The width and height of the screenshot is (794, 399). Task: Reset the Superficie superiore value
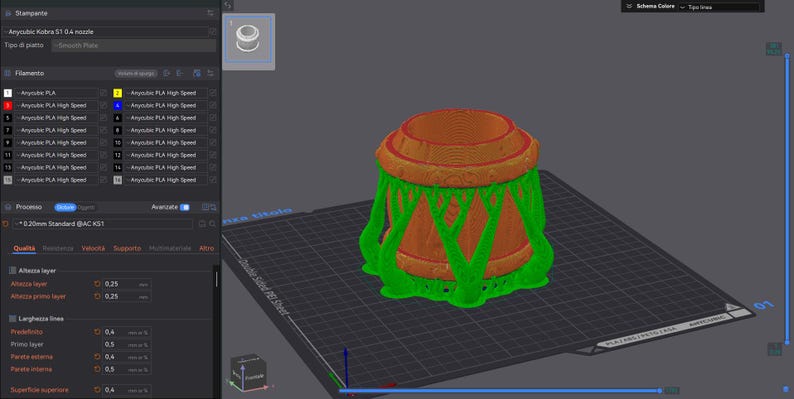click(97, 390)
